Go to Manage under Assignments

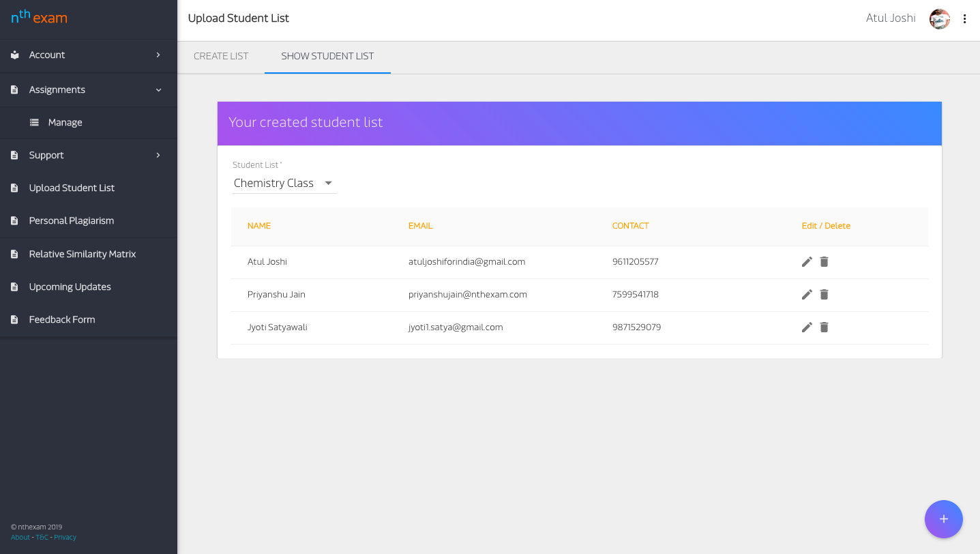(x=89, y=123)
